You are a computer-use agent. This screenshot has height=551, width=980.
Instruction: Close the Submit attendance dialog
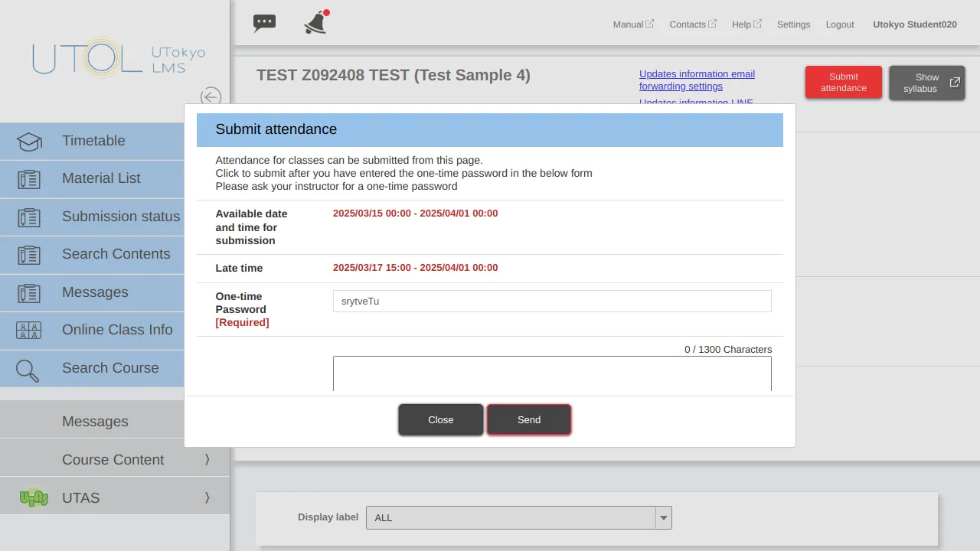(x=440, y=419)
